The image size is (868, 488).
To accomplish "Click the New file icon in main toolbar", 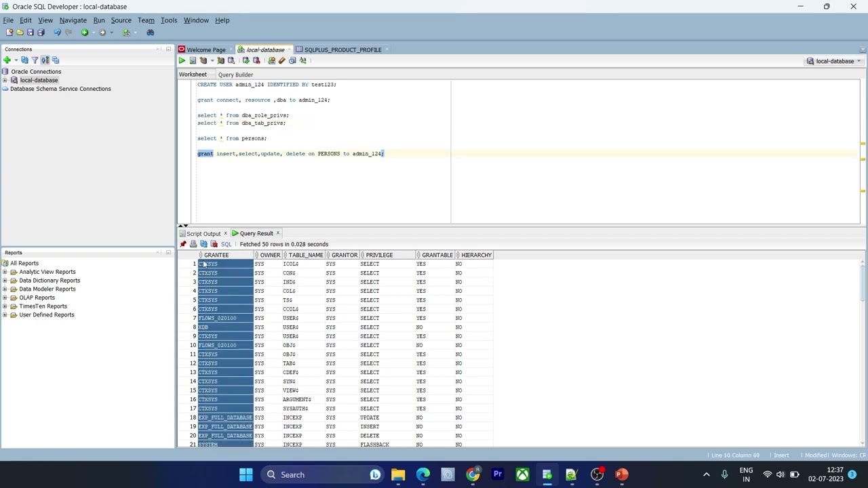I will (x=9, y=33).
